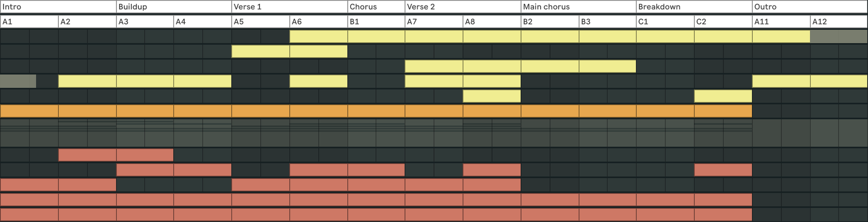Jump to the Breakdown section marker
The width and height of the screenshot is (868, 222).
tap(659, 7)
